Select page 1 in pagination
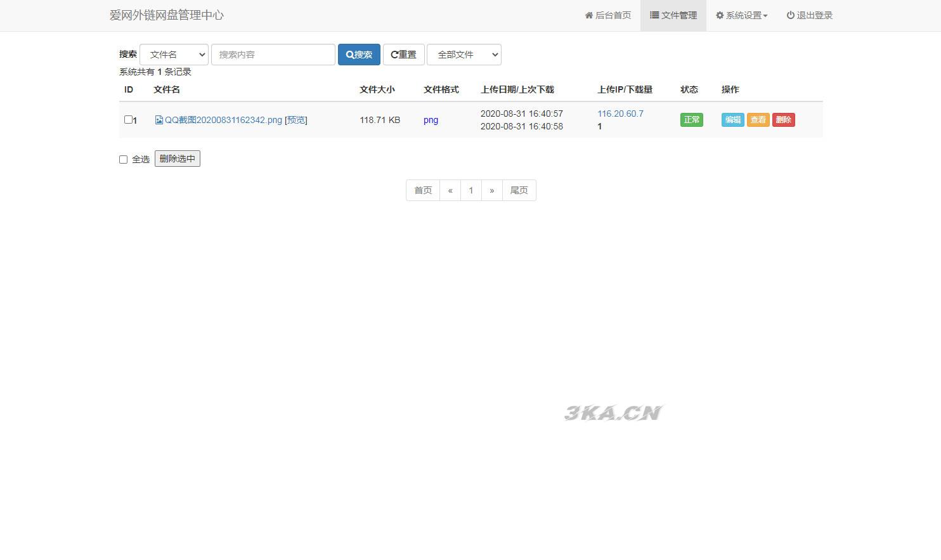This screenshot has height=560, width=941. tap(471, 190)
